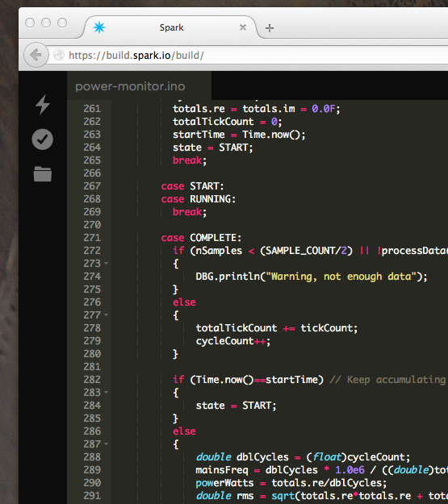Image resolution: width=448 pixels, height=504 pixels.
Task: Click "cycleCount++;" on line 279
Action: [233, 341]
